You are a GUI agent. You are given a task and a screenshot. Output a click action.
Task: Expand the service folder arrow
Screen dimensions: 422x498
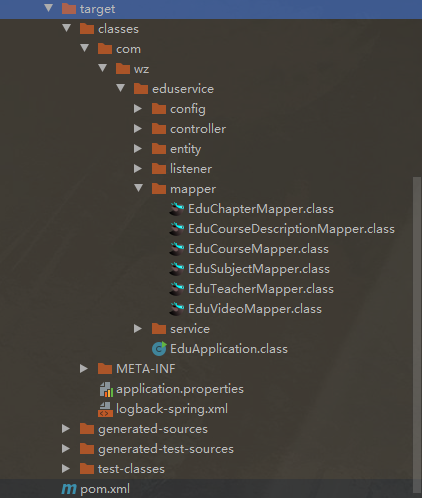pos(138,328)
